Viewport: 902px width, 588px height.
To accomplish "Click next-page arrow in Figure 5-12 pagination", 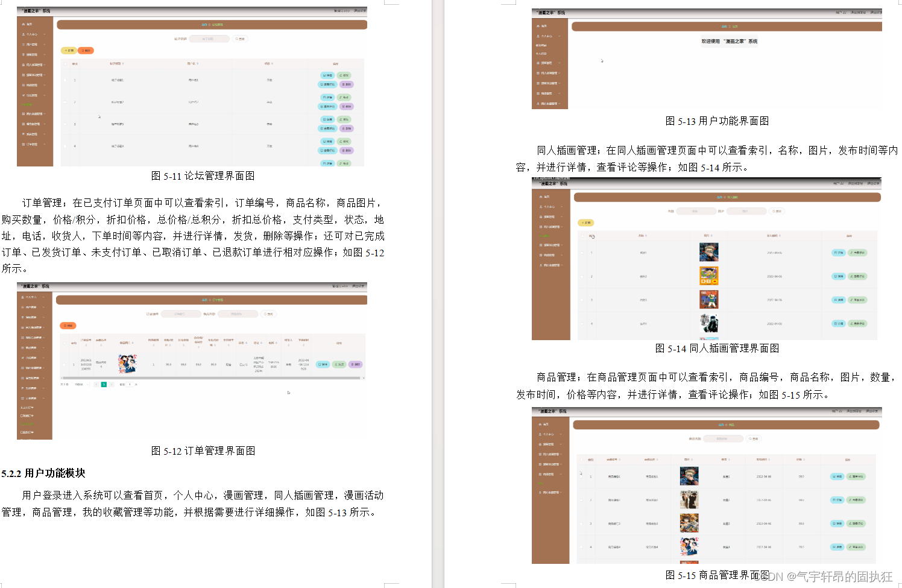I will [112, 384].
